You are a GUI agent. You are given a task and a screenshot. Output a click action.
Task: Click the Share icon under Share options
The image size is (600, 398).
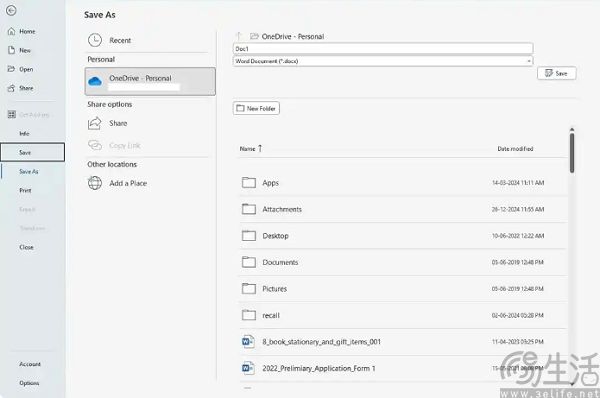[x=95, y=123]
